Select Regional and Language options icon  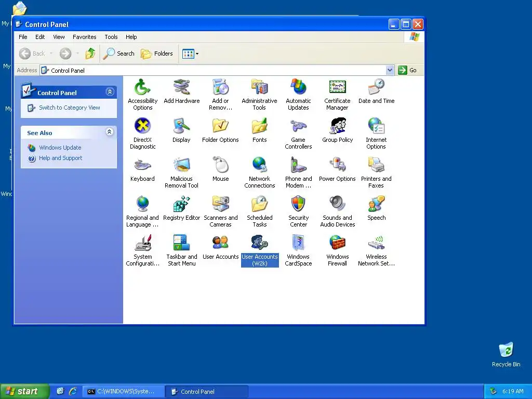point(142,204)
